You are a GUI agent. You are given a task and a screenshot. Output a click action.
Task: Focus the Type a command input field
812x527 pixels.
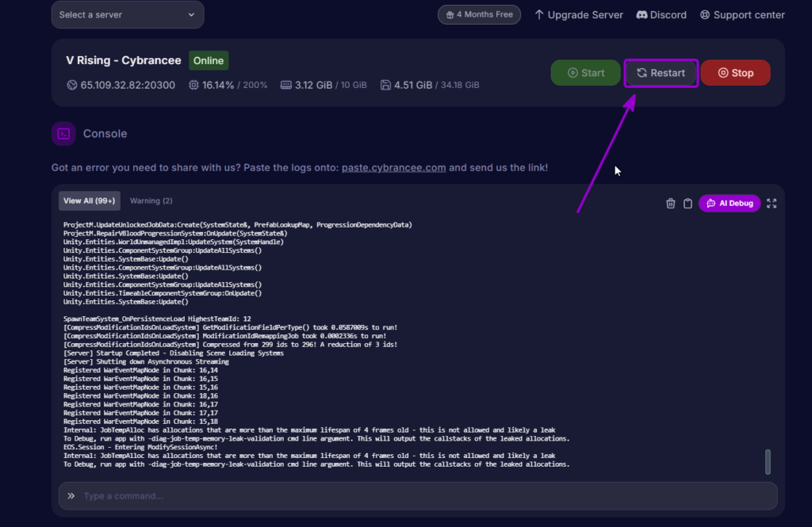click(x=418, y=496)
